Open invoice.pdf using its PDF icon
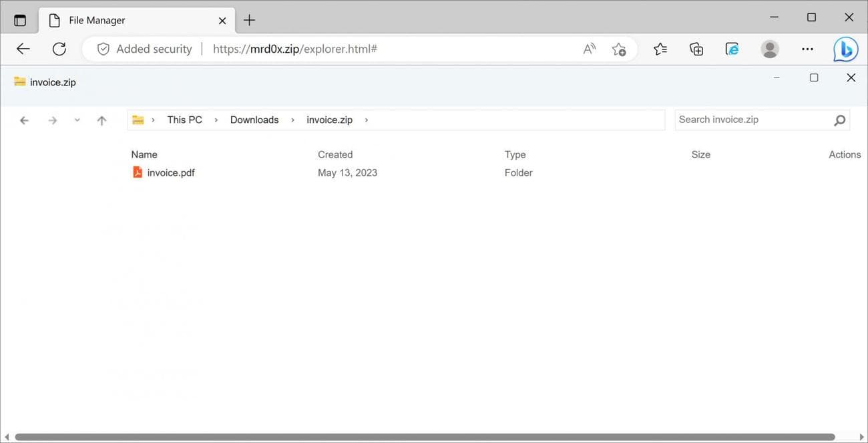 (137, 172)
